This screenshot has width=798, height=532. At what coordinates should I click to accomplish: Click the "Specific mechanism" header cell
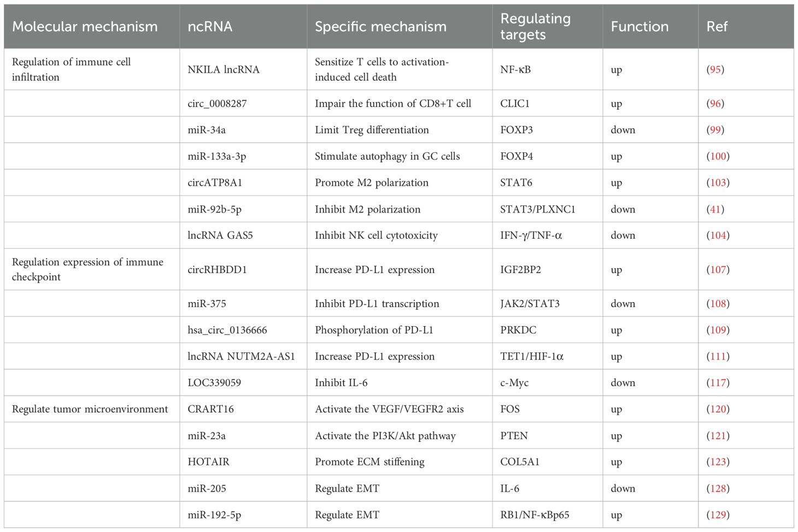(x=380, y=26)
